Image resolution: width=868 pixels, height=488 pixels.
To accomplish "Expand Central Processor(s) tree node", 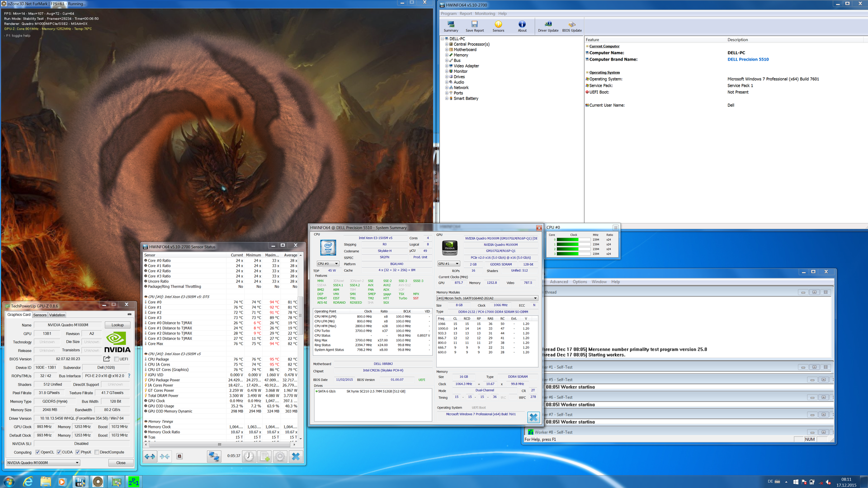I will (447, 44).
